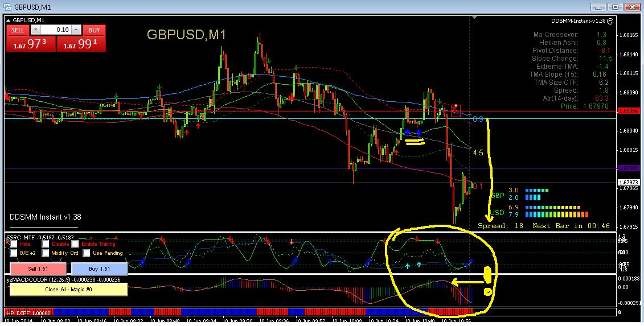Tick the Hide checkbox
The image size is (644, 326).
pyautogui.click(x=14, y=244)
